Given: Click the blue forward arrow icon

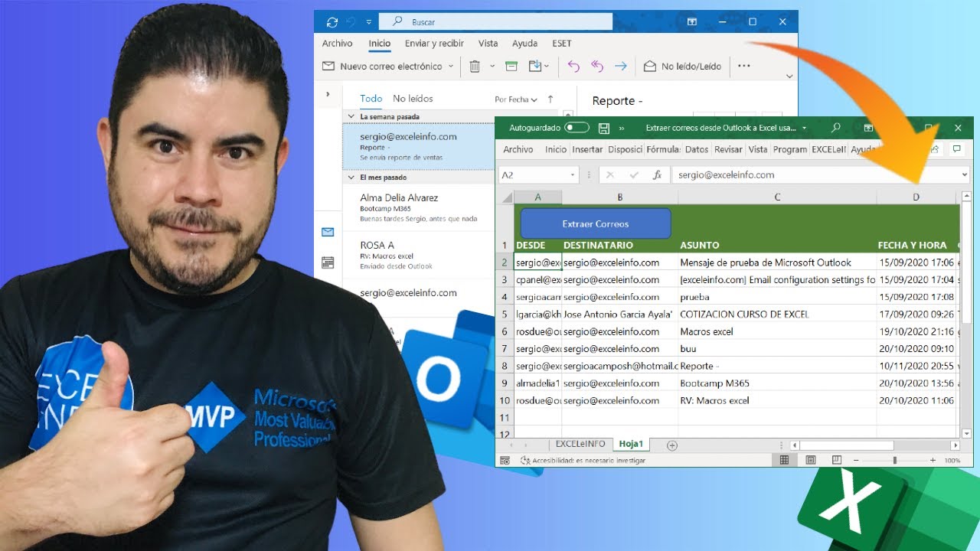Looking at the screenshot, I should (621, 67).
